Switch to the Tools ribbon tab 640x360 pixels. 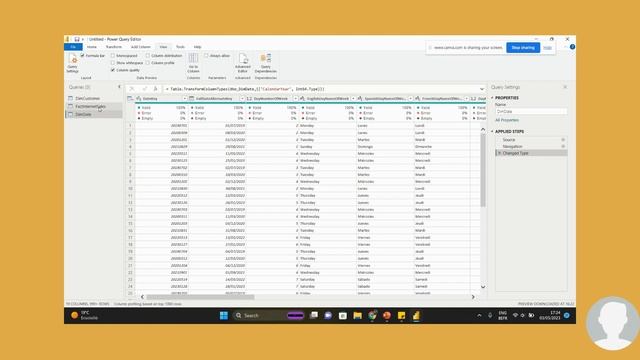tap(180, 47)
